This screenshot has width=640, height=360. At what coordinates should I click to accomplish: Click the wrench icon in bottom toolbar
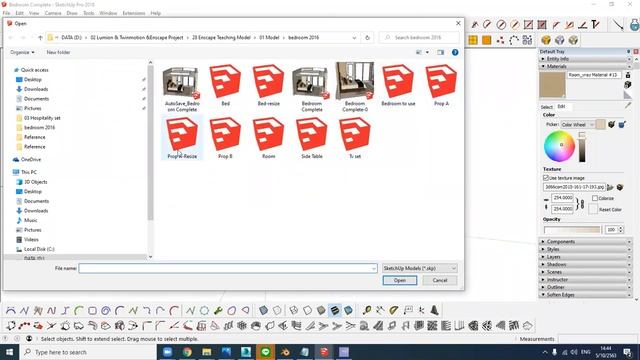click(218, 311)
